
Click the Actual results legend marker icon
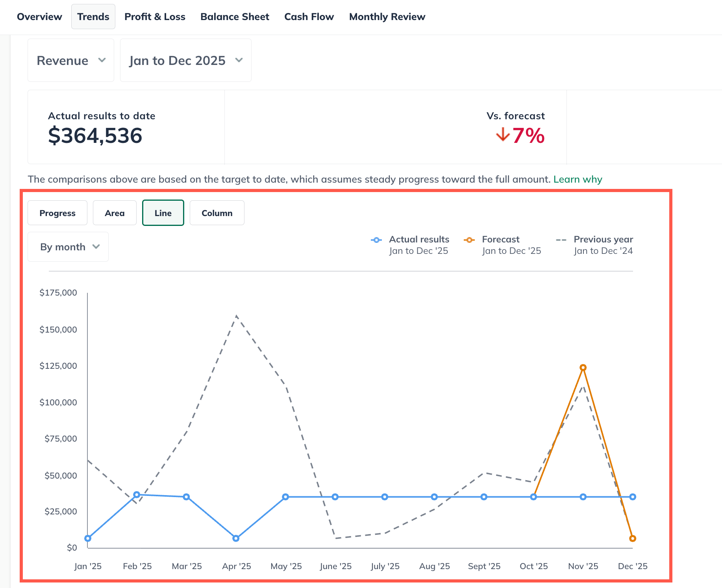click(376, 240)
